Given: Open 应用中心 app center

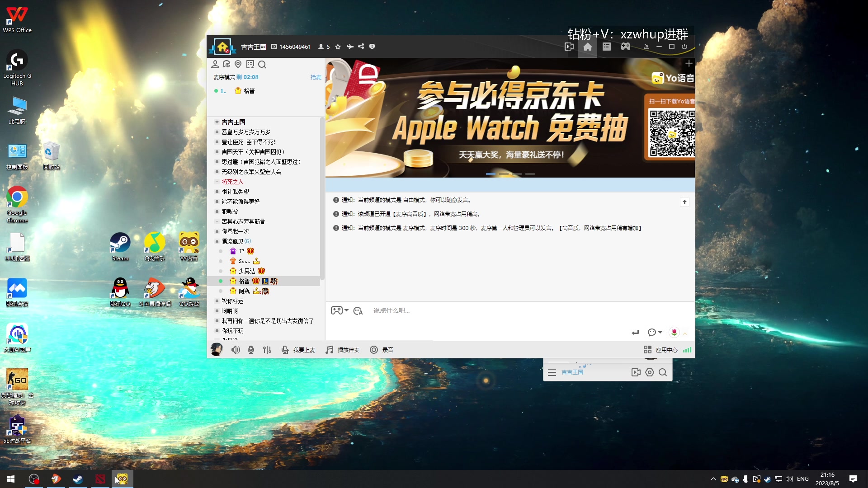Looking at the screenshot, I should 660,350.
